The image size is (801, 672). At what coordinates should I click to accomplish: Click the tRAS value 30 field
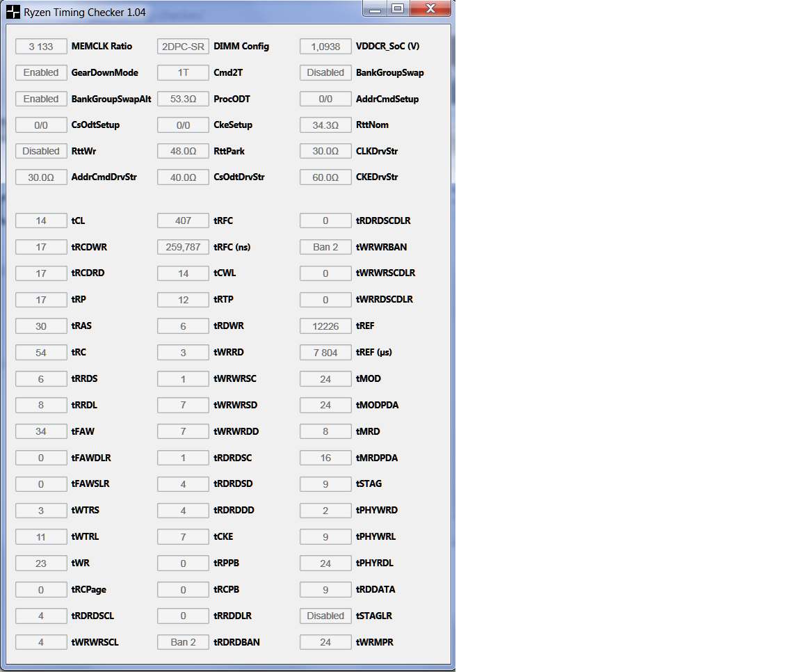click(41, 326)
